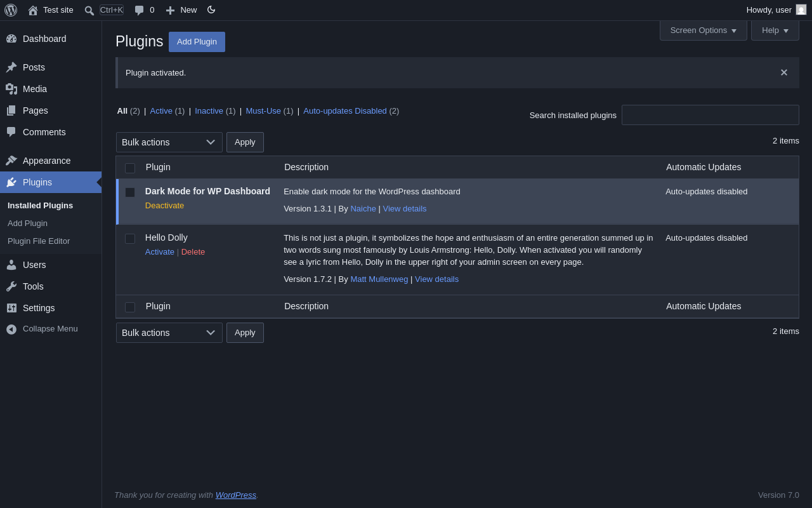Click the top Apply button

pos(245,142)
